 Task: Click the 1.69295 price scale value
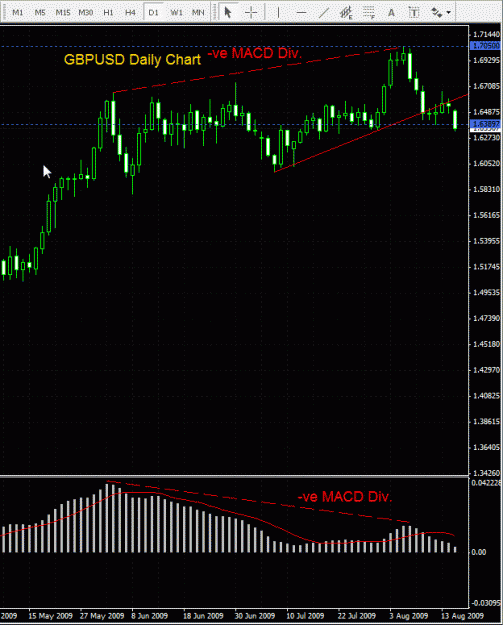[486, 60]
